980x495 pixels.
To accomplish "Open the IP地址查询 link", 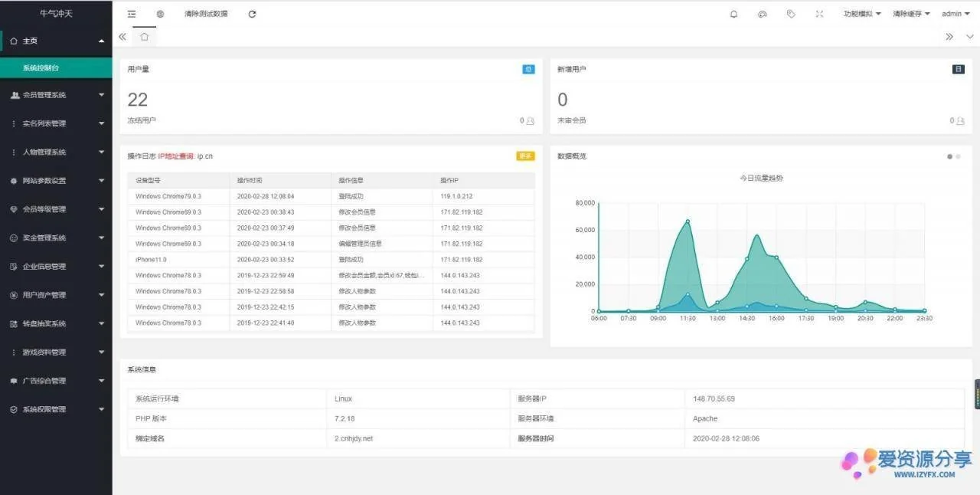I will pos(175,156).
